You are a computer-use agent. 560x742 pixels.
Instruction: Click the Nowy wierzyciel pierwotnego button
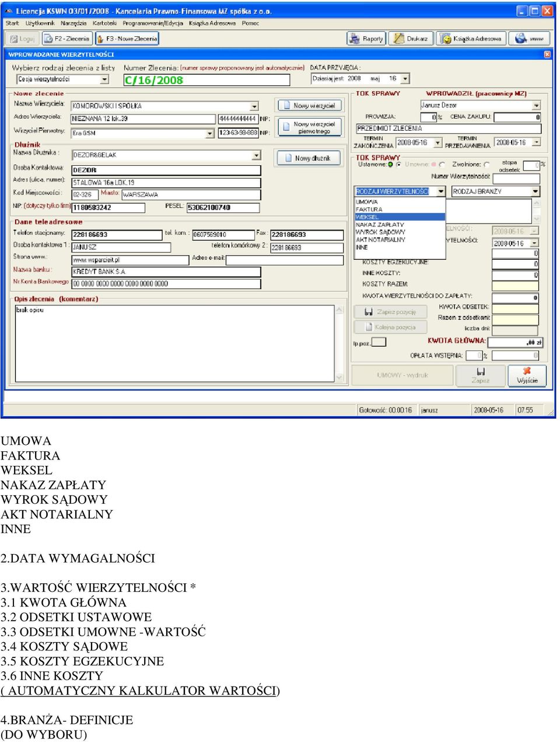[309, 127]
